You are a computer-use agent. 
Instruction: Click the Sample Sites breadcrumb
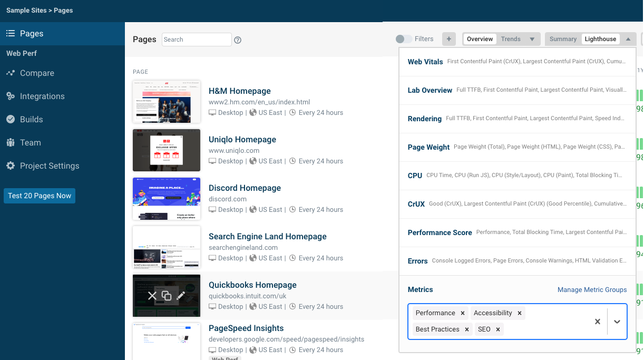tap(26, 11)
